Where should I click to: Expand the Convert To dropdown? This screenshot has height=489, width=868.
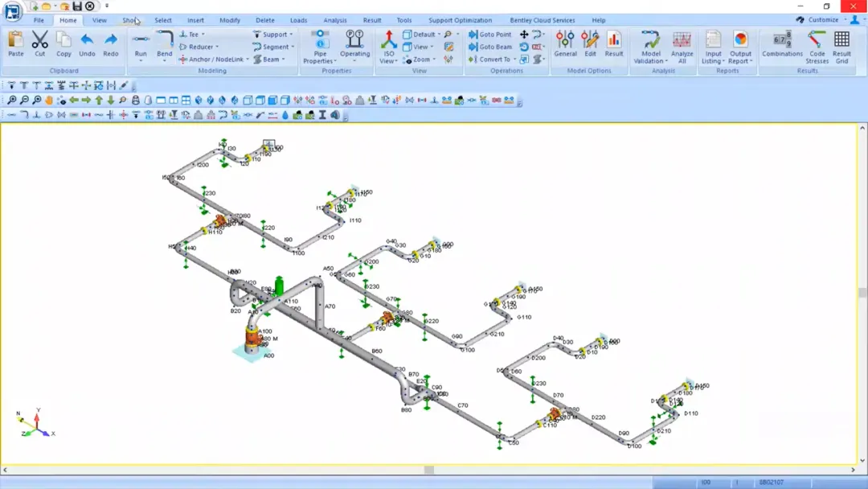tap(493, 60)
